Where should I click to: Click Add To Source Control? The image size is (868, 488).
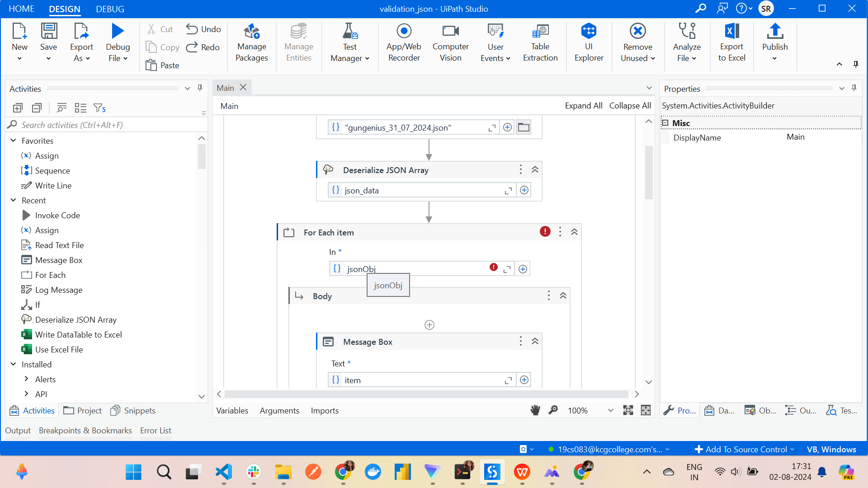point(743,449)
